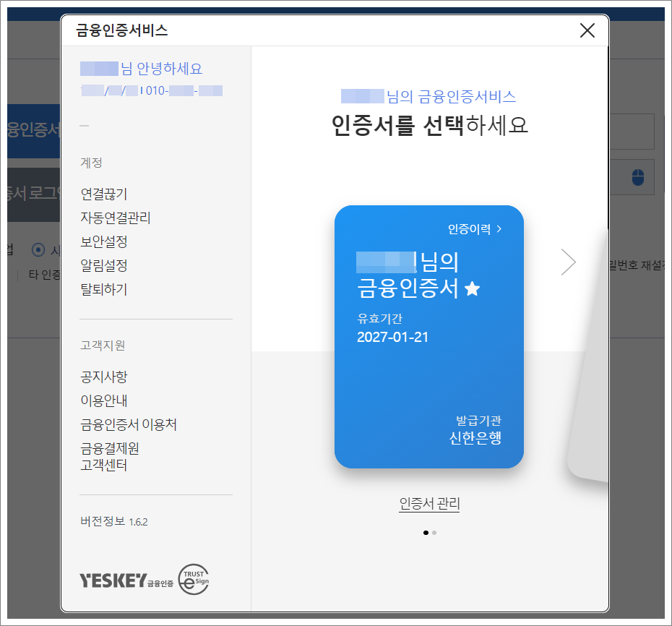Image resolution: width=672 pixels, height=626 pixels.
Task: Open 알림설정 menu item
Action: (104, 265)
